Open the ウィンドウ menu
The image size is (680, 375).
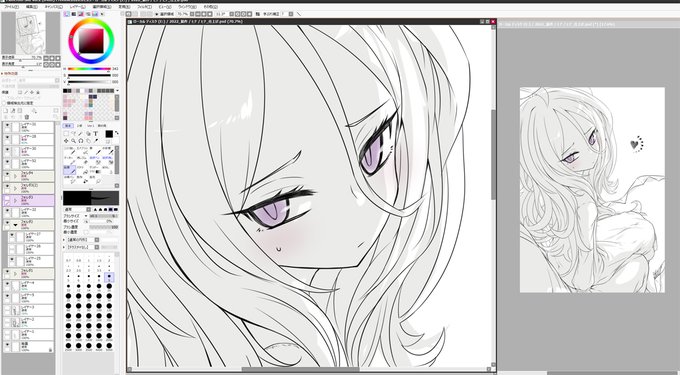(187, 7)
